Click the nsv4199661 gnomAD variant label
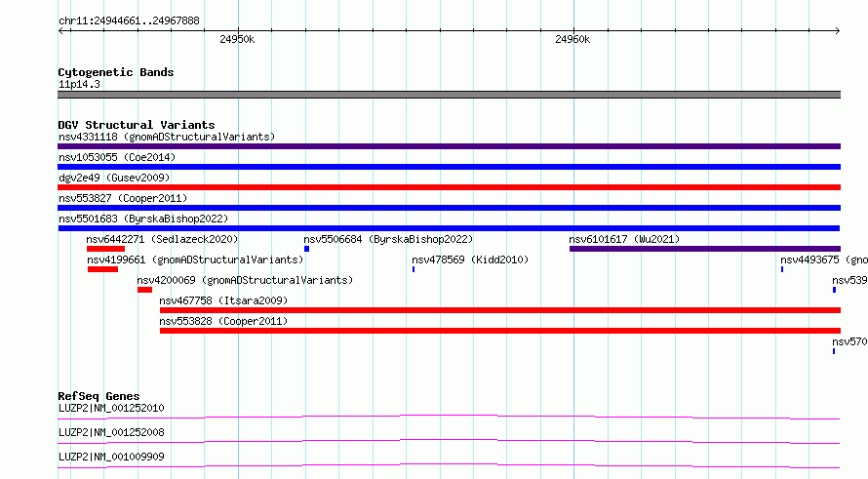 (195, 259)
